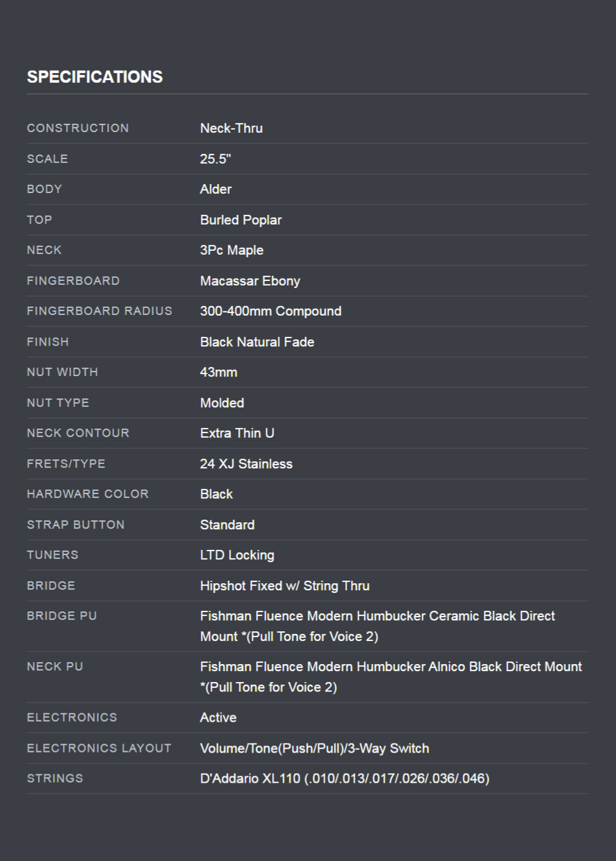Image resolution: width=616 pixels, height=861 pixels.
Task: Click the SPECIFICATIONS heading
Action: (95, 77)
